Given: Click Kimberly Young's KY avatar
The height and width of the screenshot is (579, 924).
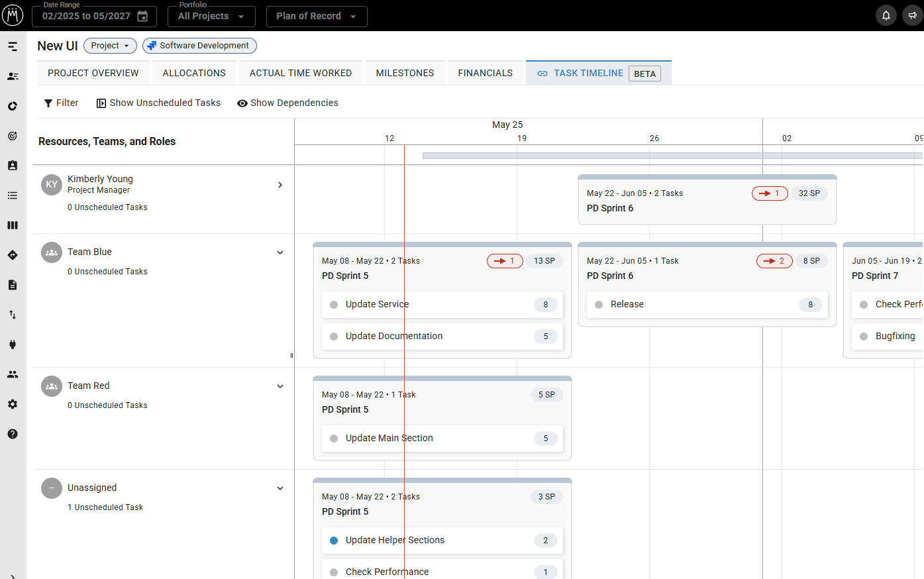Looking at the screenshot, I should click(x=52, y=185).
